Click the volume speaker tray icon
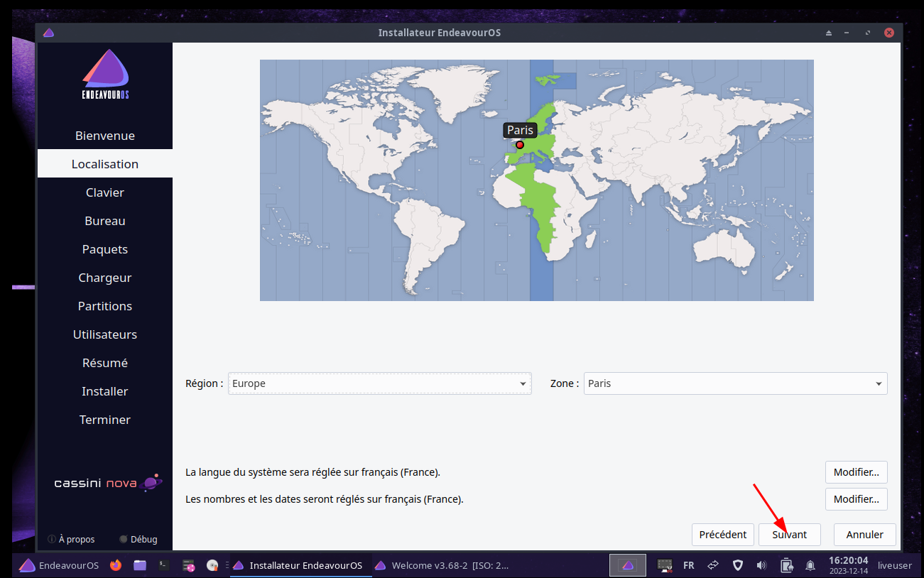This screenshot has height=578, width=924. click(x=761, y=565)
